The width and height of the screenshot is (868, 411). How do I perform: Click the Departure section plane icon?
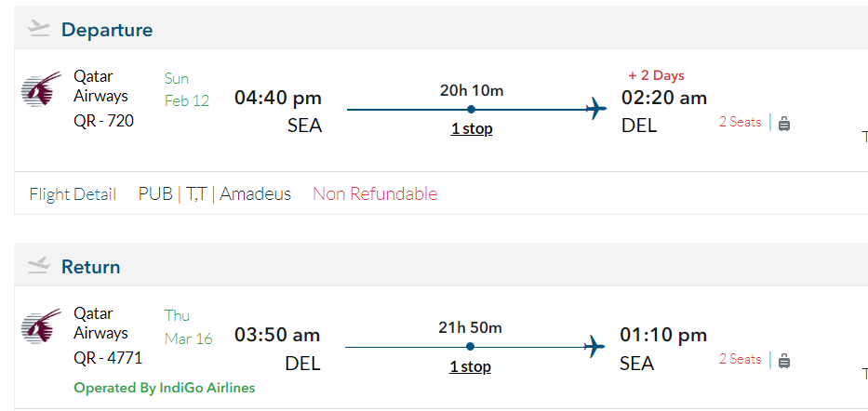pyautogui.click(x=38, y=29)
